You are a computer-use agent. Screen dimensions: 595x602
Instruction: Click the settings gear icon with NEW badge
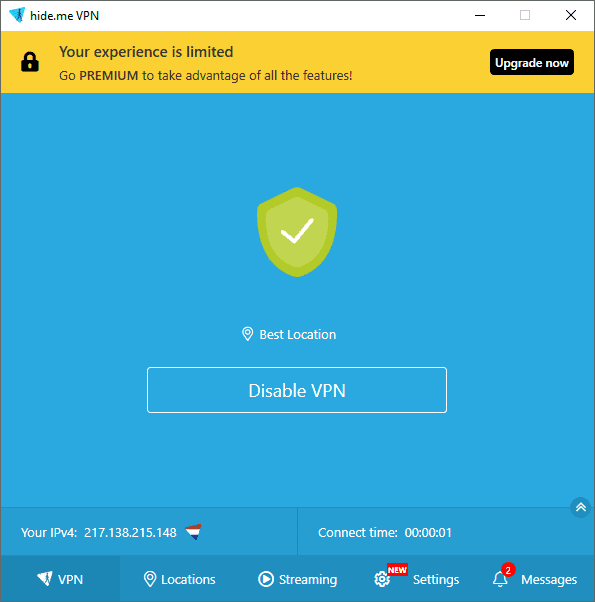click(x=382, y=579)
